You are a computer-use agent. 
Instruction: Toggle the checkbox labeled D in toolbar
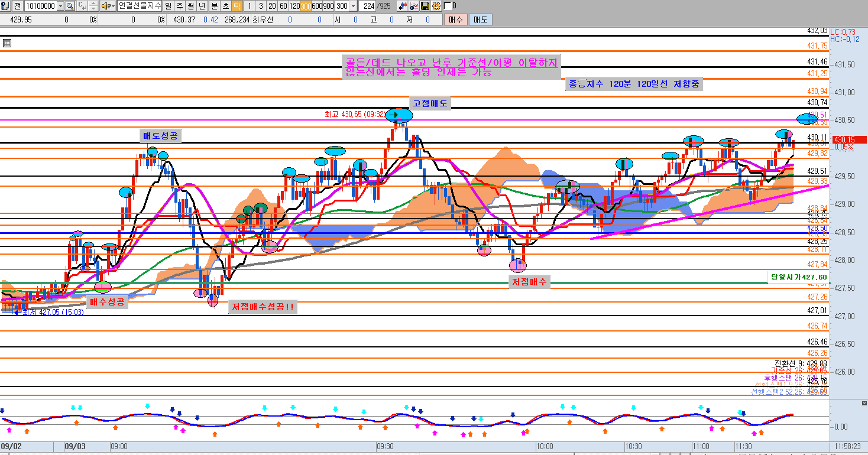coord(447,6)
